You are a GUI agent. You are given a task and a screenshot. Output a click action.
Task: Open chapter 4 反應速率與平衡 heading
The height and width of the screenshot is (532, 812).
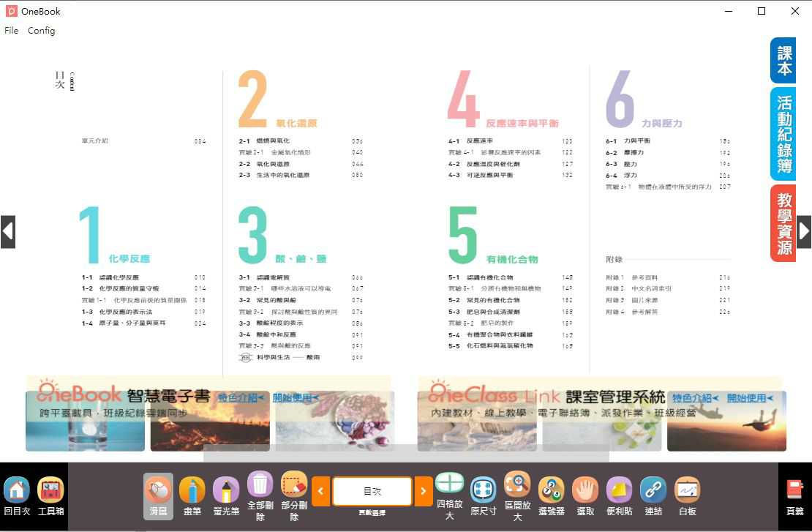(x=522, y=123)
